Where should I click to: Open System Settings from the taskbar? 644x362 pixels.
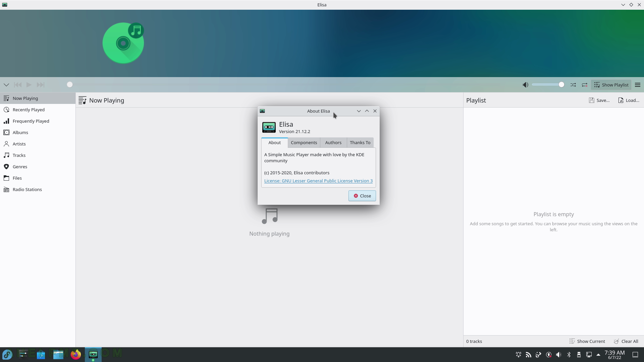pyautogui.click(x=23, y=354)
